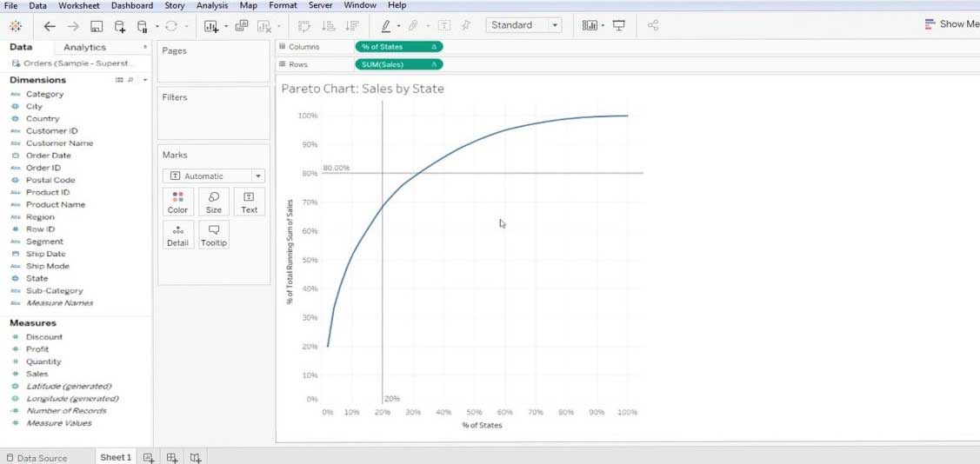Open the Standard fit dropdown

click(x=523, y=25)
